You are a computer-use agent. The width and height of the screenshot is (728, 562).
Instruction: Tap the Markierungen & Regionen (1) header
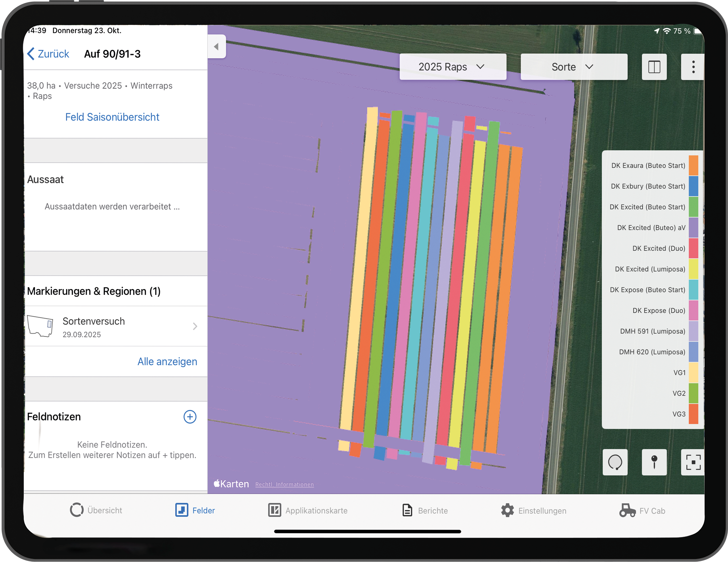(x=94, y=291)
